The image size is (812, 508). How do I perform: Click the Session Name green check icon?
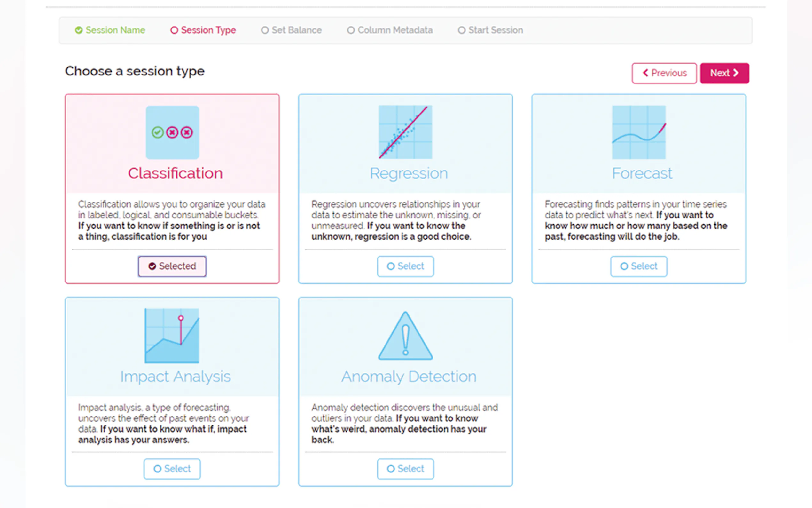(79, 30)
